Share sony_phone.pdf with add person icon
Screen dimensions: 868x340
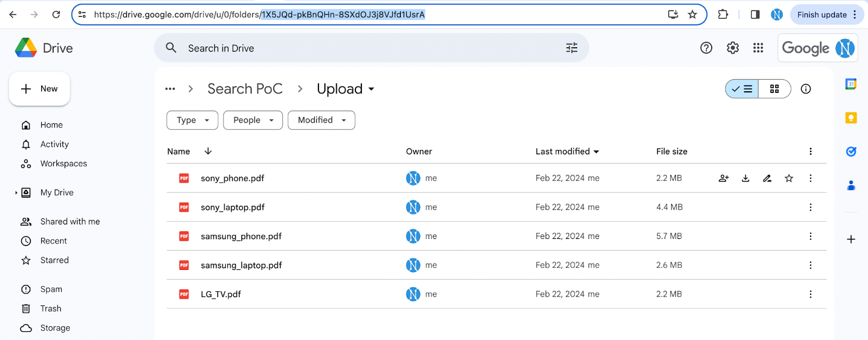(724, 178)
